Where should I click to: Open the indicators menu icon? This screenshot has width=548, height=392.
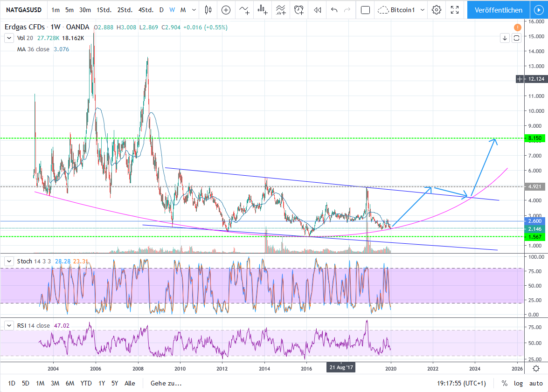(244, 10)
